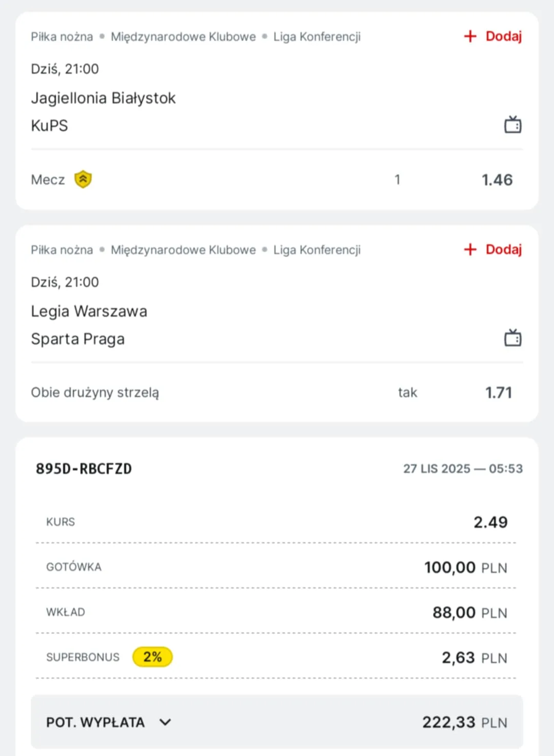This screenshot has width=554, height=756.
Task: Add the Jagiellonia Białystok bet via Dodaj
Action: coord(503,36)
